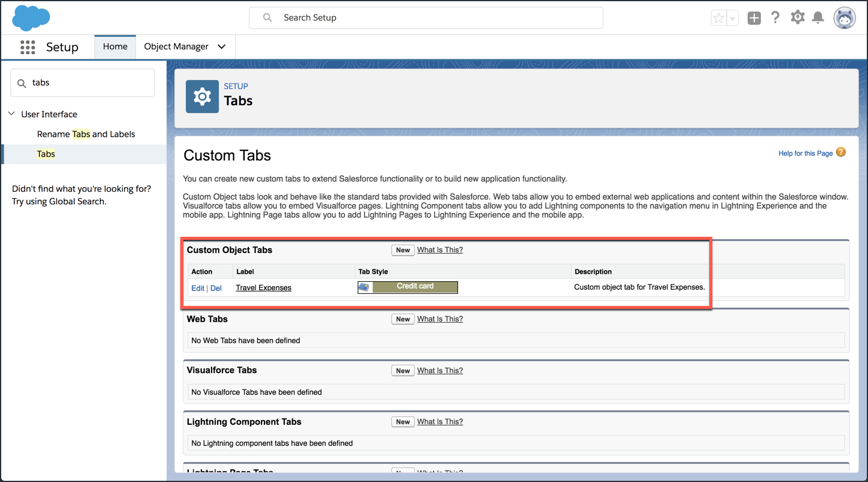This screenshot has height=482, width=868.
Task: Open the user profile avatar
Action: (844, 18)
